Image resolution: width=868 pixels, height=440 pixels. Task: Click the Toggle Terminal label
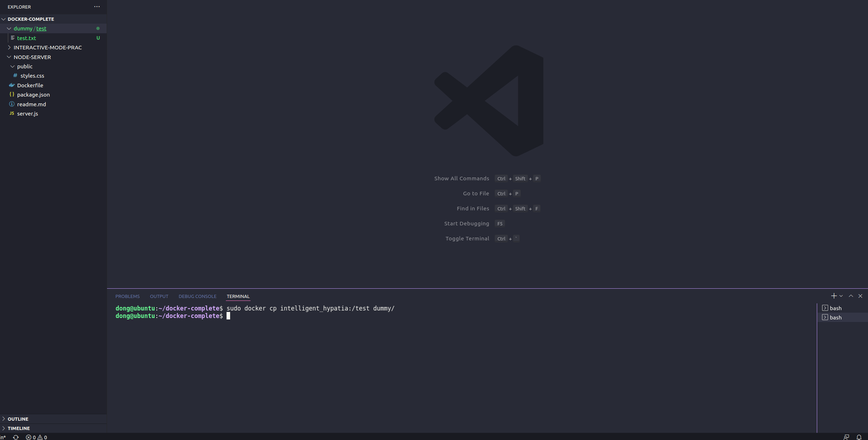pos(467,239)
